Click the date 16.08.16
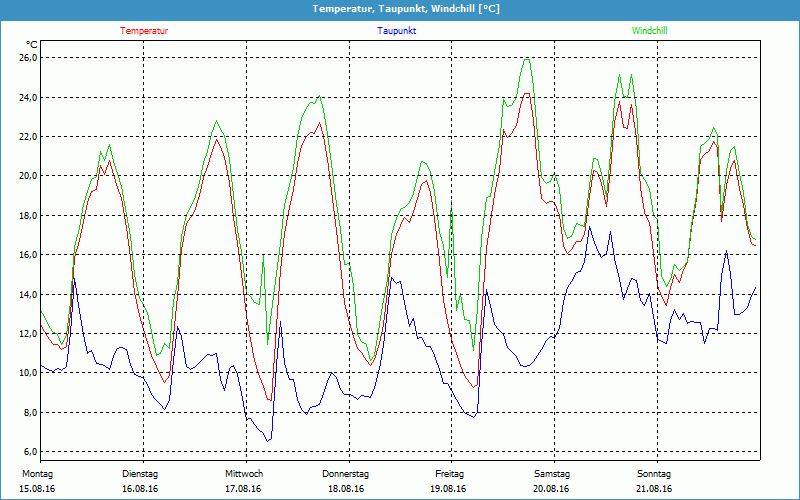800x500 pixels. pyautogui.click(x=140, y=489)
